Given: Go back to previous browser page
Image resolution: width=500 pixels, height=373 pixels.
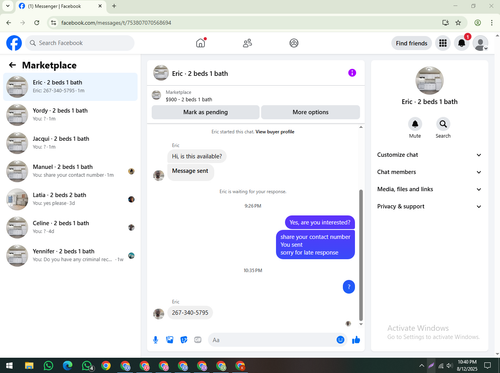Looking at the screenshot, I should pyautogui.click(x=9, y=23).
